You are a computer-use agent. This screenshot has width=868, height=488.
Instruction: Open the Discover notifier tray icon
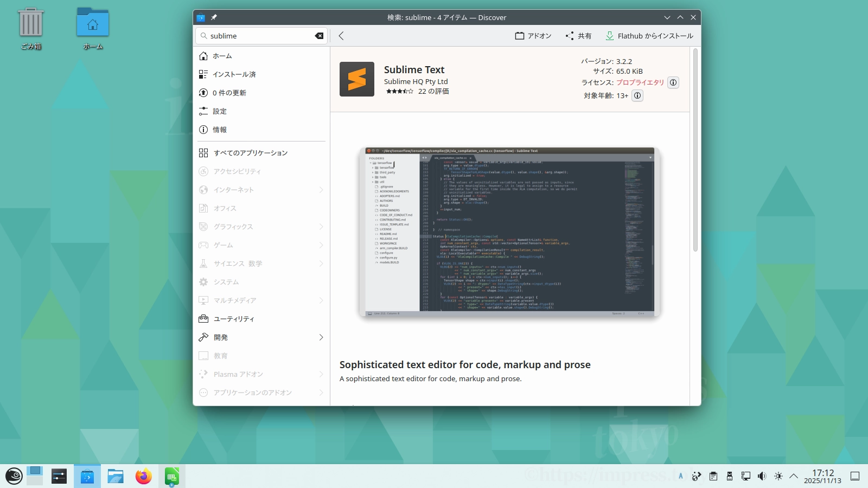tap(697, 476)
